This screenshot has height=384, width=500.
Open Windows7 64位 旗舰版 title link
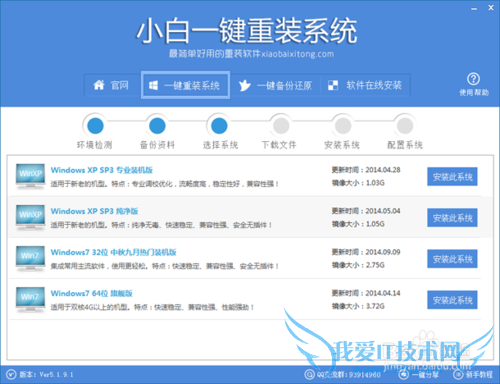[x=91, y=293]
